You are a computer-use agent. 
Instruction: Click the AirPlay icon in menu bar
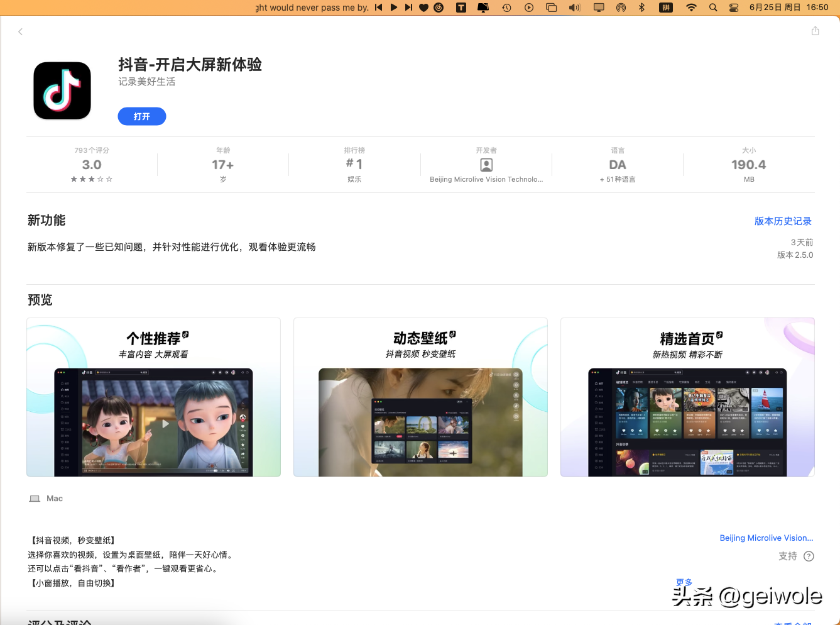621,8
